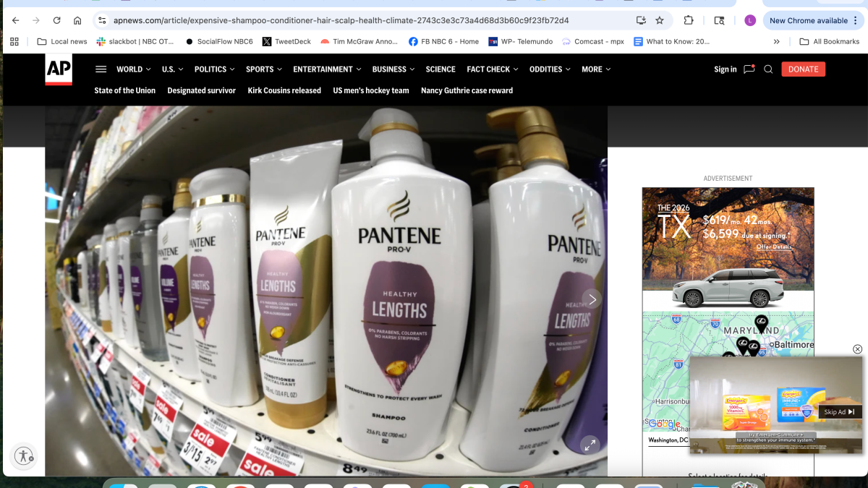Click the Sign in link
The image size is (868, 488).
tap(726, 69)
